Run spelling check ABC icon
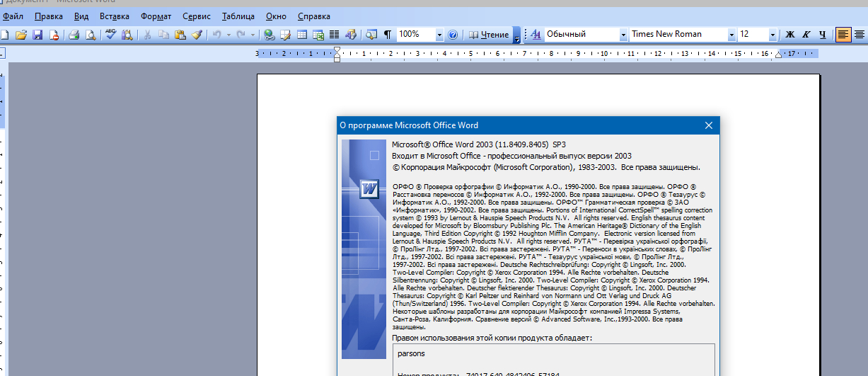Screen dimensions: 868x376 point(111,34)
